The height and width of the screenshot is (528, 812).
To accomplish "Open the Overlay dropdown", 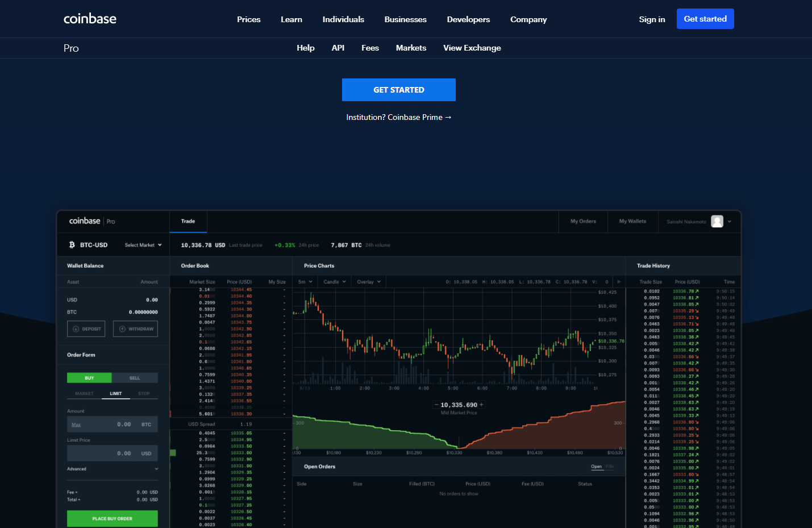I will [369, 282].
